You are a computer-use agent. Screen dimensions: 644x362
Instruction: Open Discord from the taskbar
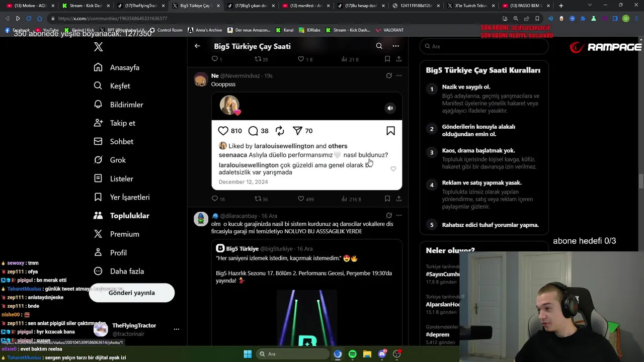click(x=382, y=354)
